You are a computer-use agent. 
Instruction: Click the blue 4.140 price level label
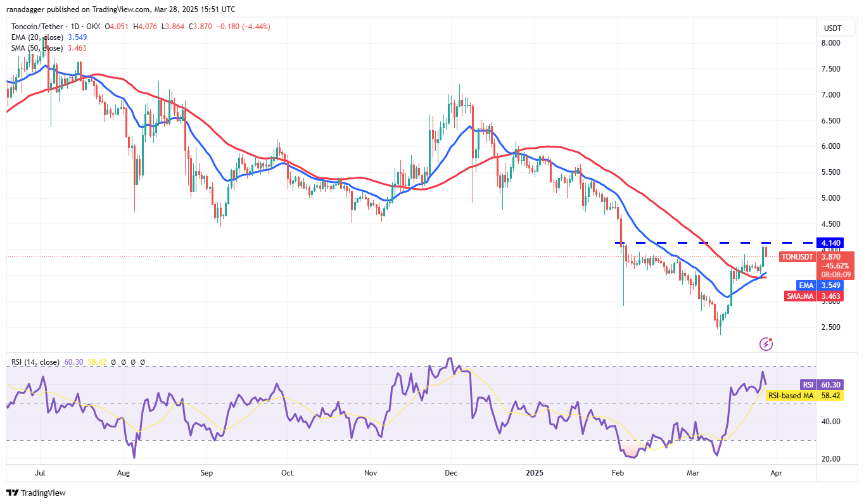[830, 243]
